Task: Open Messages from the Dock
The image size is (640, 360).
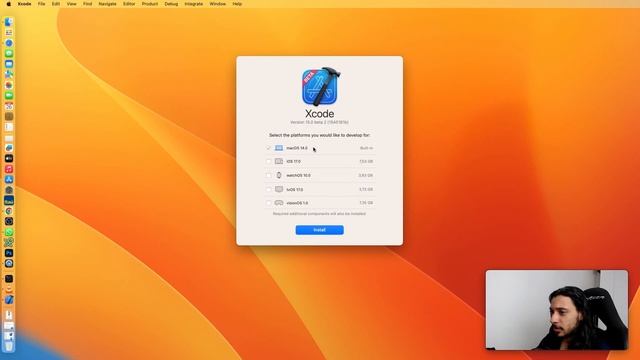Action: pyautogui.click(x=9, y=54)
